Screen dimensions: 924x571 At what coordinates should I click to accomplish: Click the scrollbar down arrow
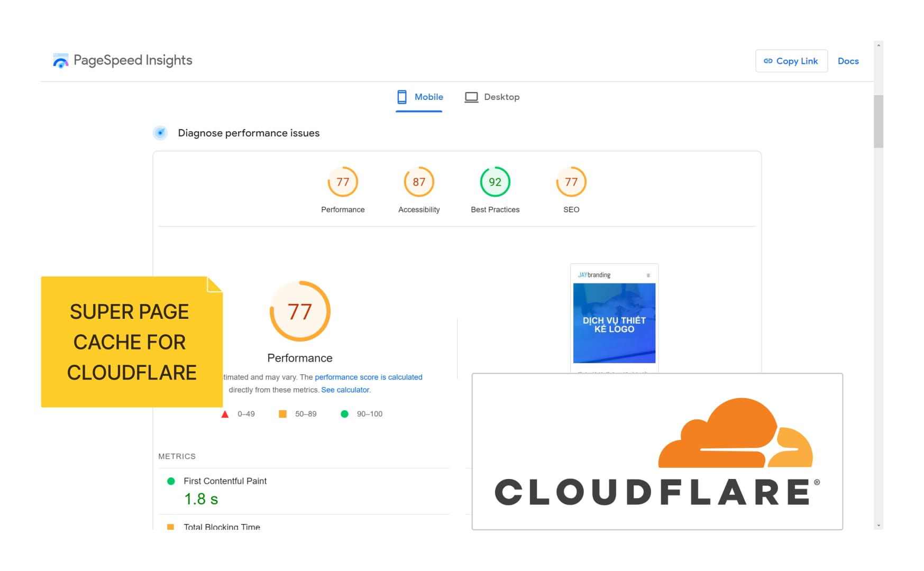coord(879,526)
